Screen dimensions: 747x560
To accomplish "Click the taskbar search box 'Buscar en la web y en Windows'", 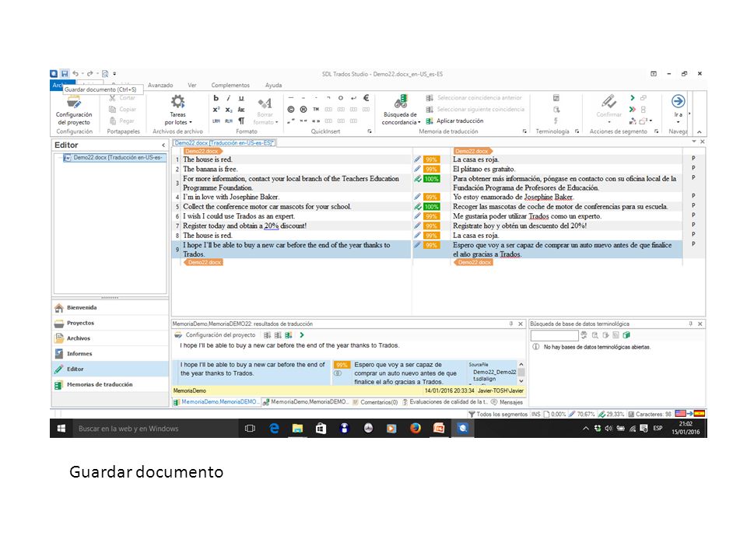I will tap(155, 429).
